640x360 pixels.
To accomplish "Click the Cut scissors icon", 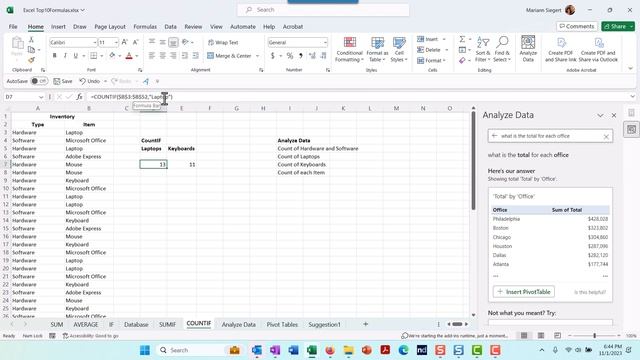I will (31, 40).
